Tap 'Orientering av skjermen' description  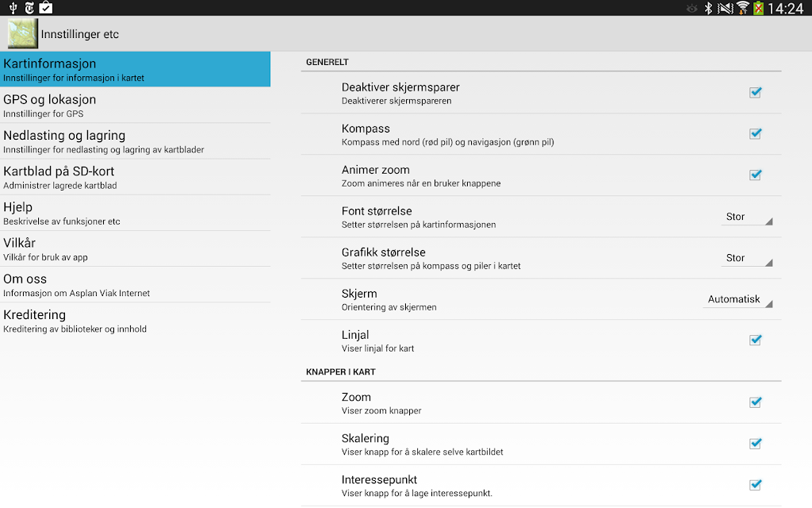(389, 307)
